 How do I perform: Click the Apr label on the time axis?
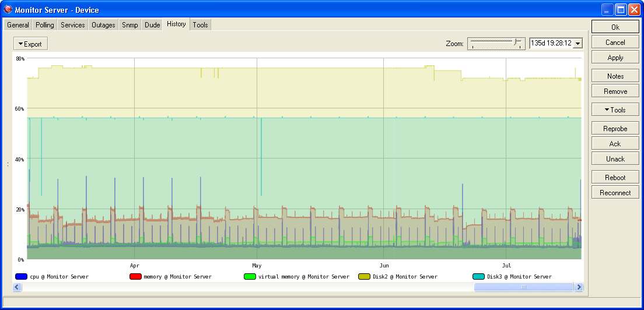tap(134, 266)
